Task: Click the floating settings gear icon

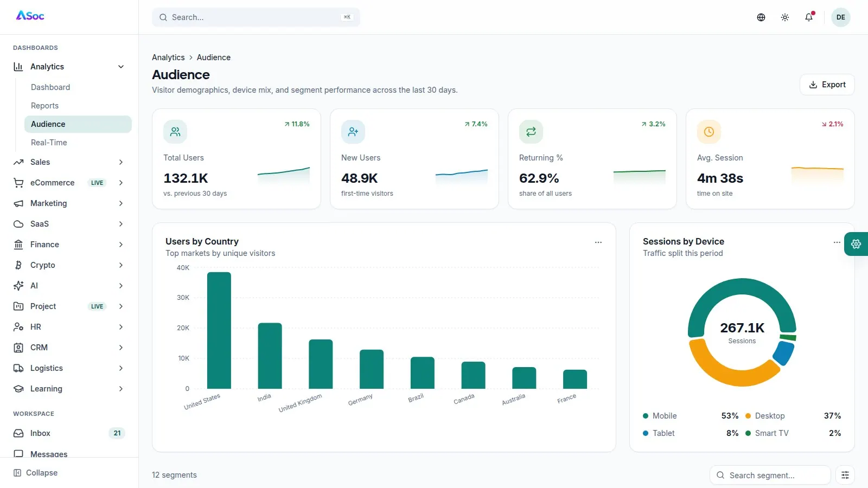Action: (x=856, y=244)
